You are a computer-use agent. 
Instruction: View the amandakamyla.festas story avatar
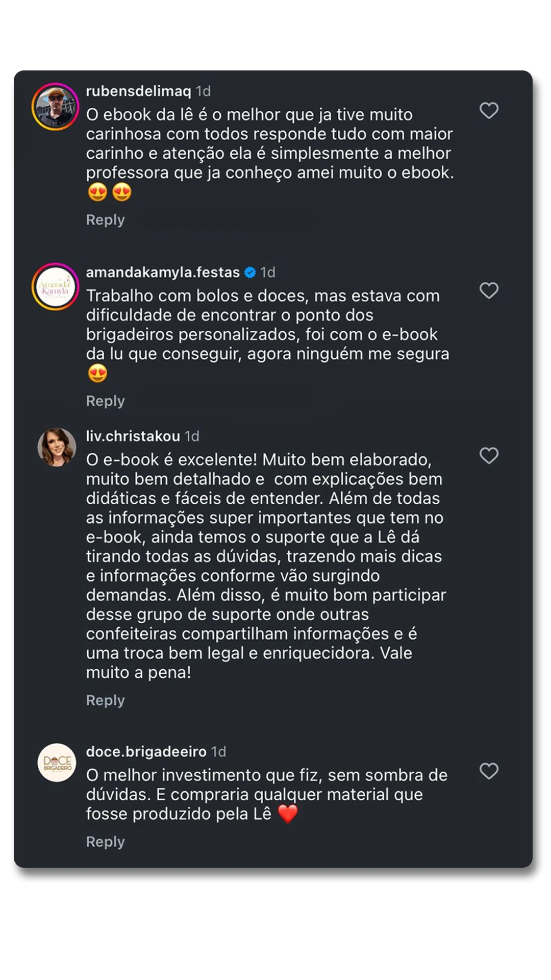coord(56,287)
